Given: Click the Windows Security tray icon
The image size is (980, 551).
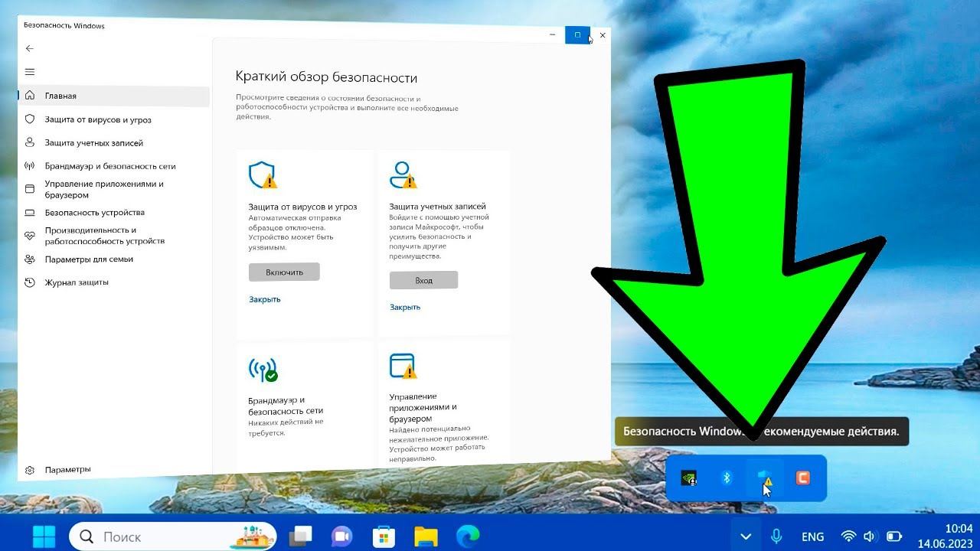Looking at the screenshot, I should tap(764, 478).
